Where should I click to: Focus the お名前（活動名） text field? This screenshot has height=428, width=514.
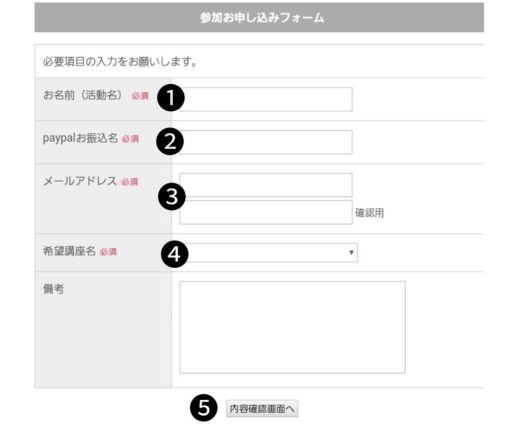266,99
